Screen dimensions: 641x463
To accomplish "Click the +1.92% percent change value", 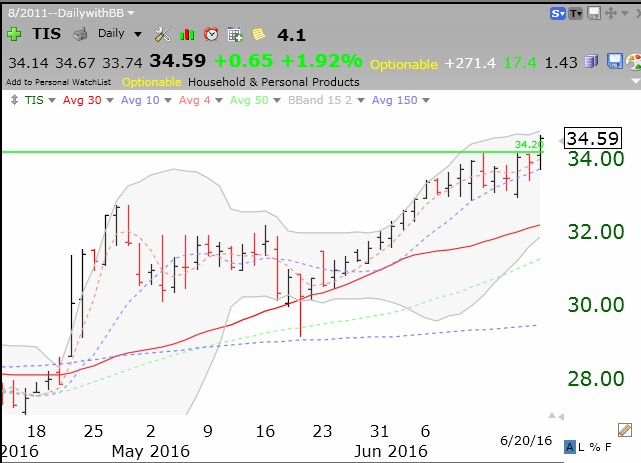I will [322, 61].
